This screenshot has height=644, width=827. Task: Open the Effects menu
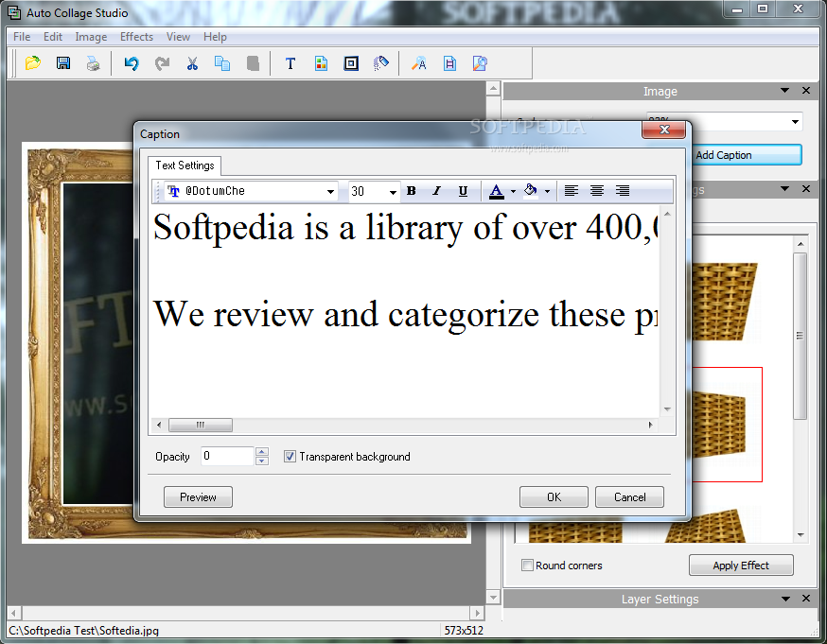[136, 37]
